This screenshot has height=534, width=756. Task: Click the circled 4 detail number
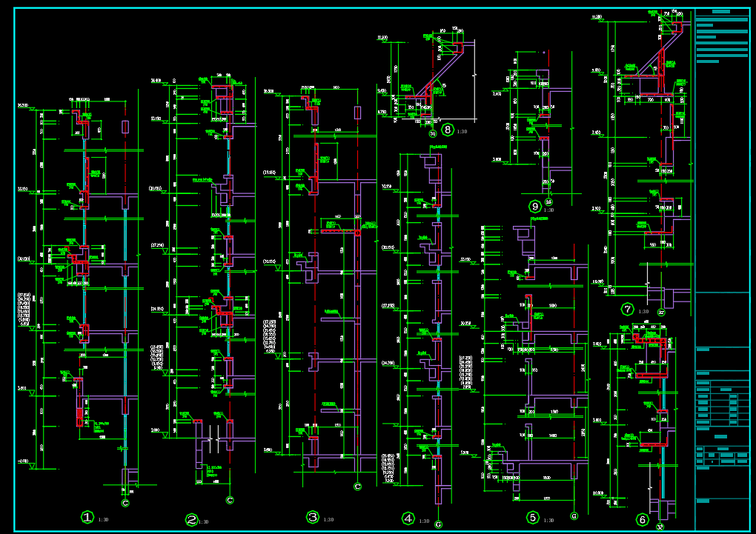(x=408, y=518)
